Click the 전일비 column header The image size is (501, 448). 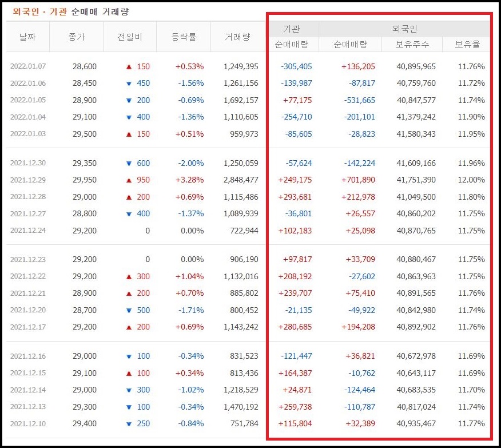[x=130, y=37]
